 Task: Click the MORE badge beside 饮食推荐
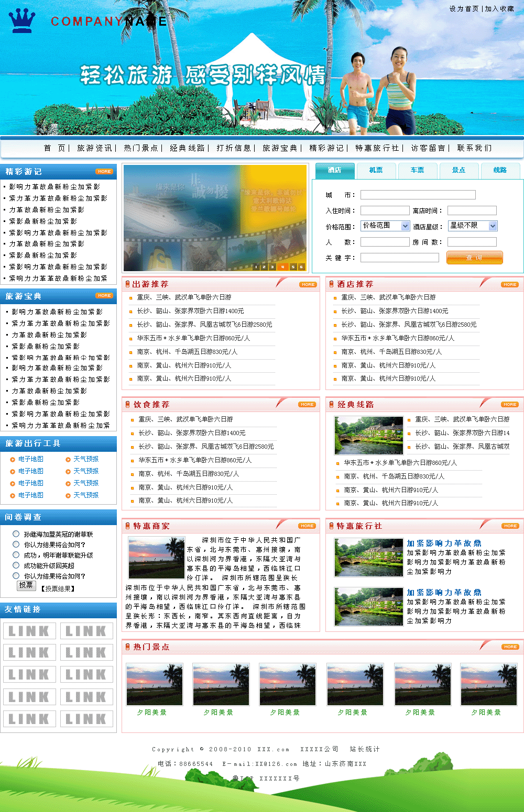tap(307, 405)
